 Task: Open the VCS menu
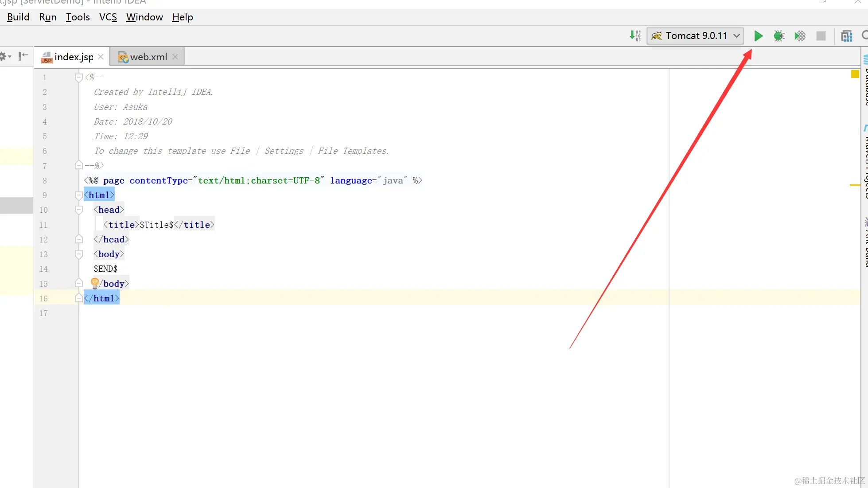tap(108, 17)
